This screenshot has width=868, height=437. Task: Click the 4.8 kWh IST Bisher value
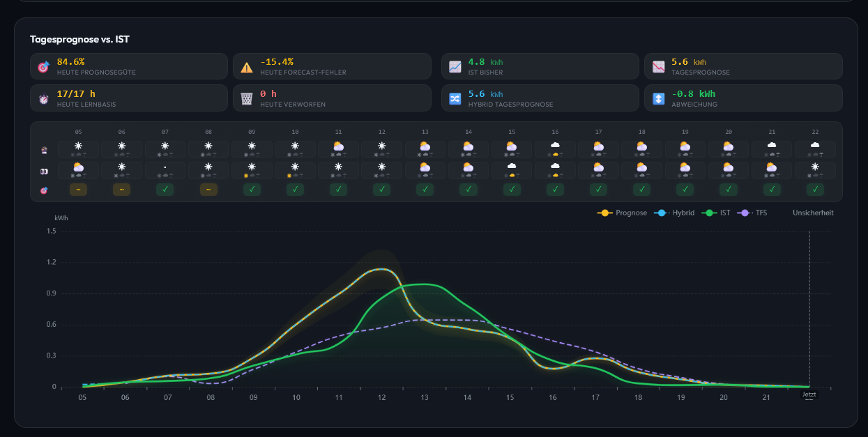[486, 62]
